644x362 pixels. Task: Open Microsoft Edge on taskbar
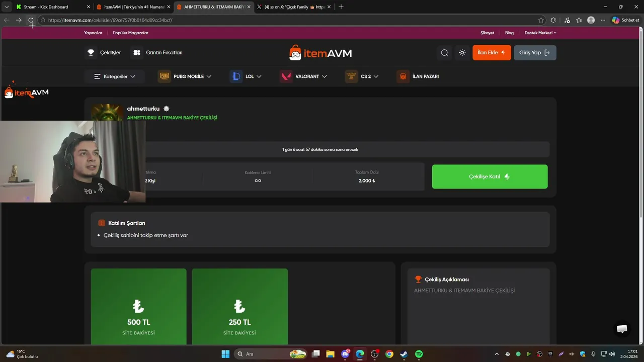[360, 354]
